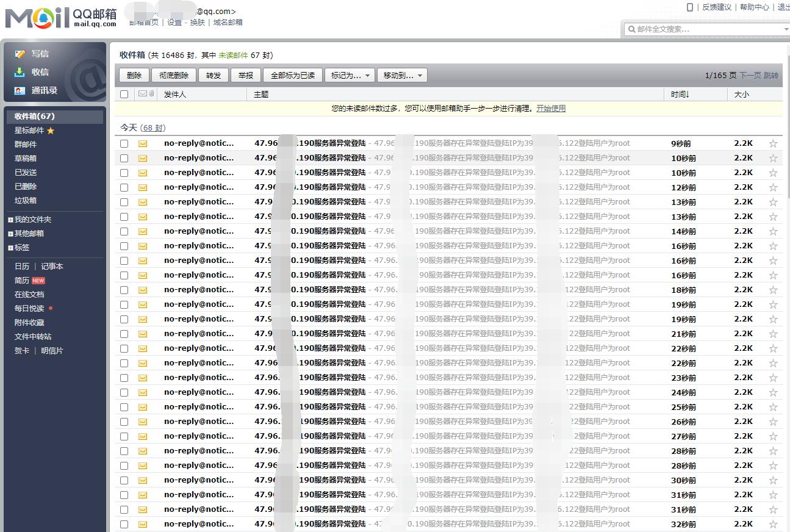Click the 开始使用 link in notice bar
The image size is (790, 532).
[551, 109]
